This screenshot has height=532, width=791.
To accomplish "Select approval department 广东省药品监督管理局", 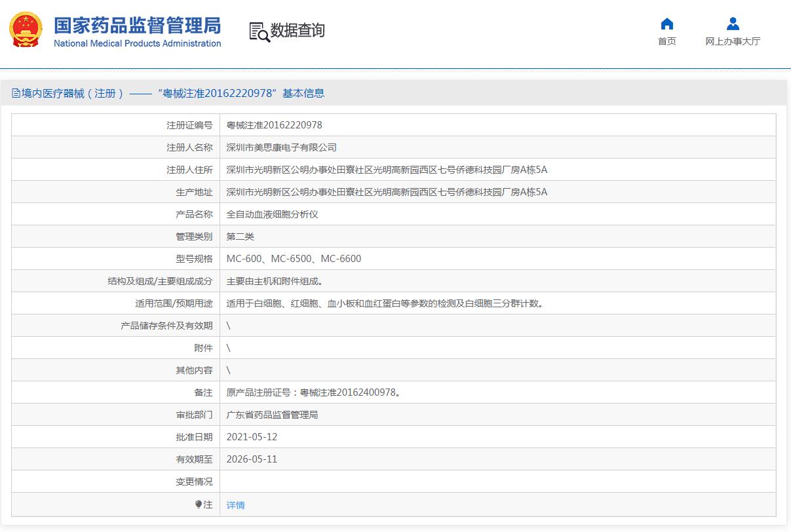I will click(x=272, y=415).
